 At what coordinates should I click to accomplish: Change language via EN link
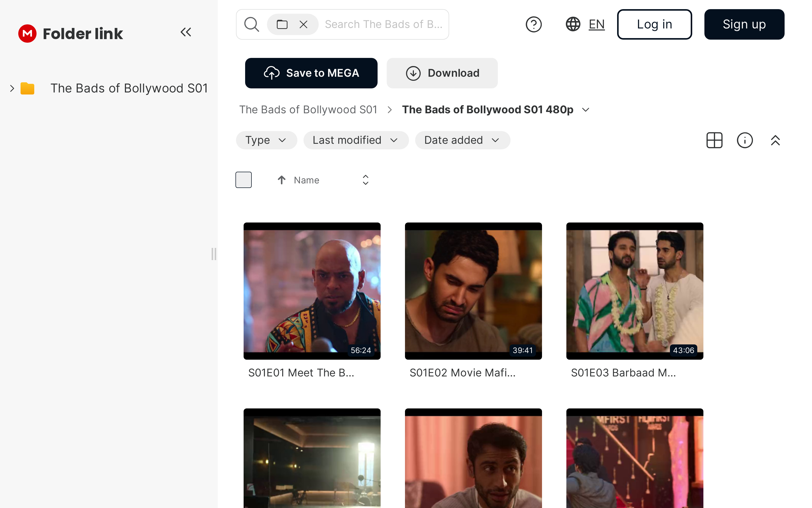597,24
